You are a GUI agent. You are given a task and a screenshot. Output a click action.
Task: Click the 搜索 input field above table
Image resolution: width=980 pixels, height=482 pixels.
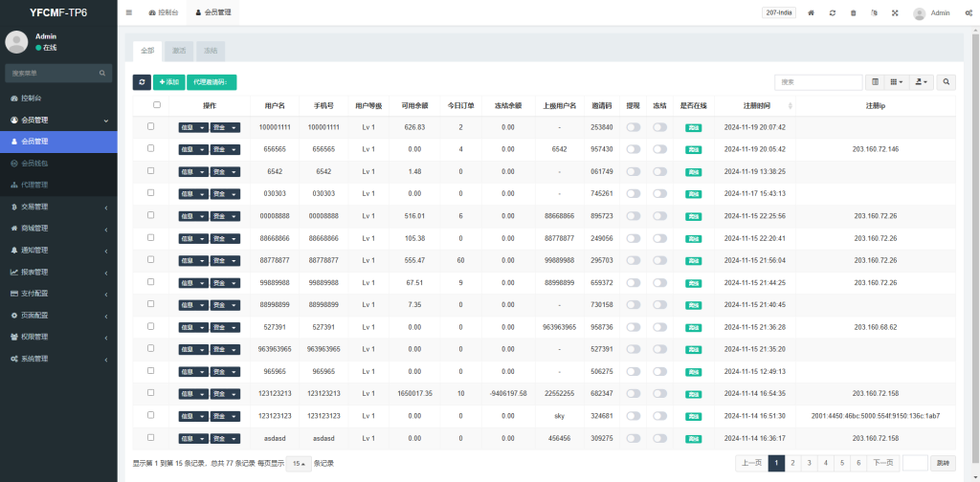[x=818, y=83]
